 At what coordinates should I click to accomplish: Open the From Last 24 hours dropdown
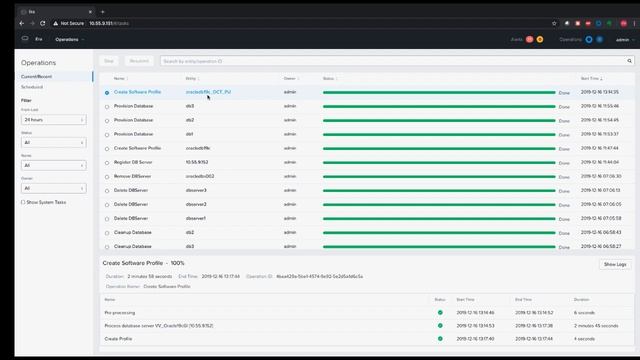pyautogui.click(x=53, y=120)
